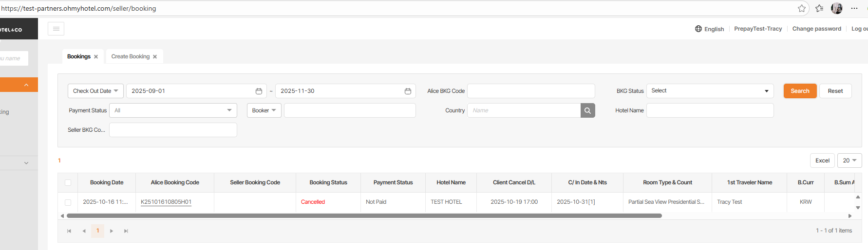Open booking code K25101610805H01 link
Viewport: 868px width, 250px height.
[x=166, y=202]
